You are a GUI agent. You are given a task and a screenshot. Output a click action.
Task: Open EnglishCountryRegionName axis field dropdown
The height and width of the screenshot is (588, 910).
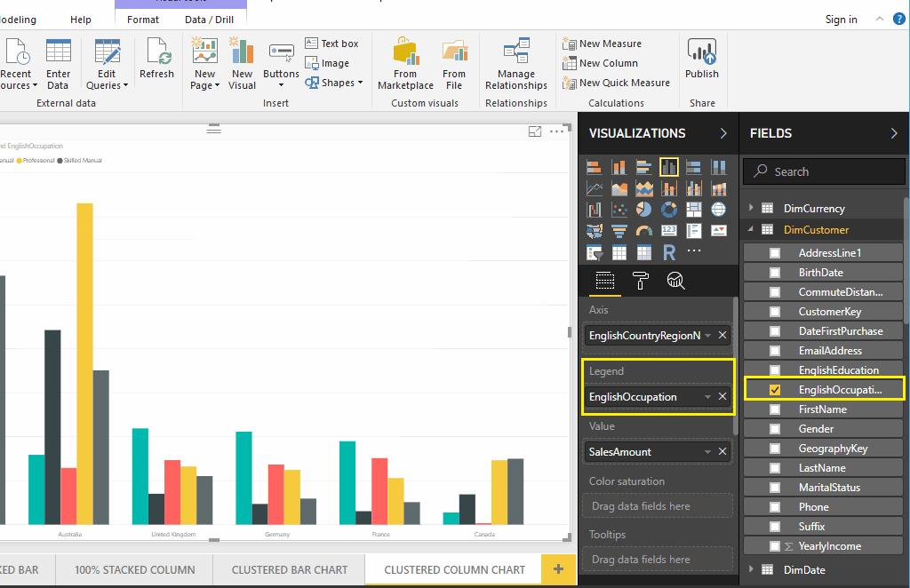point(707,335)
